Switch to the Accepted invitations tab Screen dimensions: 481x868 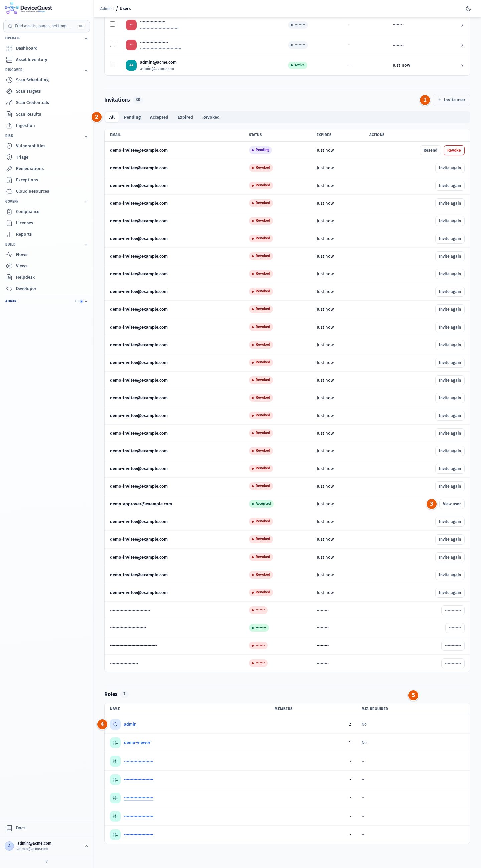159,117
